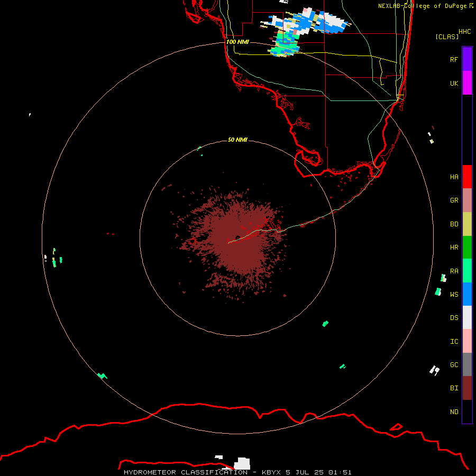Click the HHC product code label
Viewport: 476px width, 476px height.
tap(464, 31)
